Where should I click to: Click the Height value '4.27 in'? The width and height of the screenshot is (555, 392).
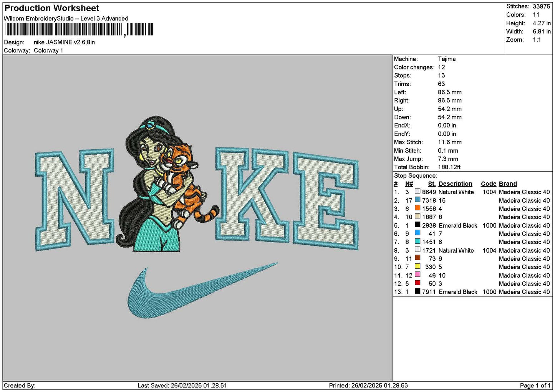click(x=542, y=23)
